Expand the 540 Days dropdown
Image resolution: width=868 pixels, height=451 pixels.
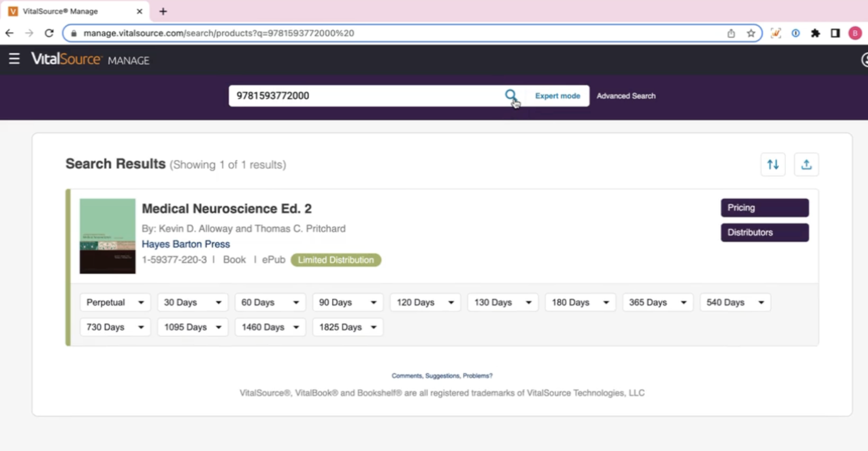pyautogui.click(x=735, y=302)
